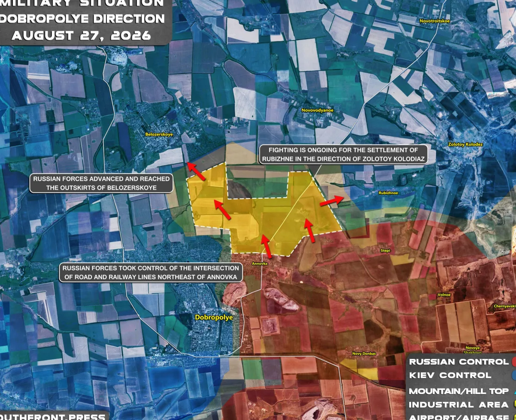Image resolution: width=516 pixels, height=420 pixels.
Task: Click the Industrial Area legend entry
Action: 462,405
